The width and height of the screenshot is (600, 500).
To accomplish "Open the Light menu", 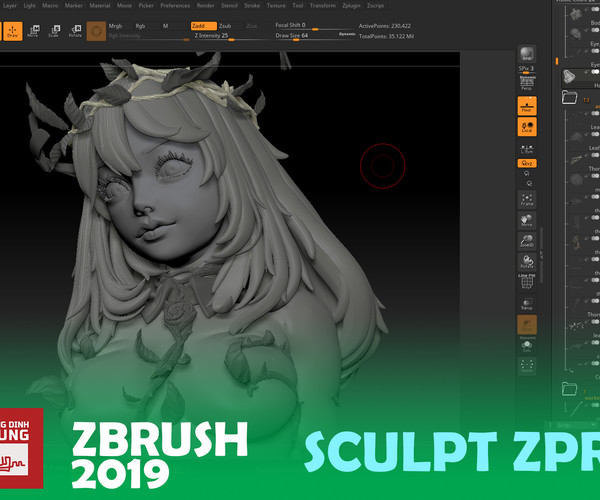I will click(29, 6).
